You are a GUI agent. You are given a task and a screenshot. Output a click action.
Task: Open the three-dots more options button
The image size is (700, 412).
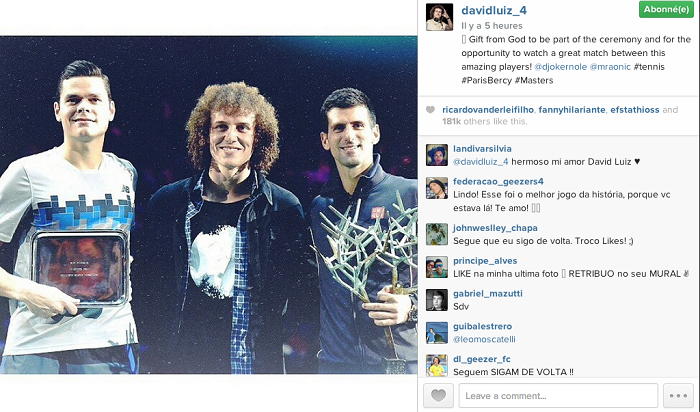tap(678, 395)
